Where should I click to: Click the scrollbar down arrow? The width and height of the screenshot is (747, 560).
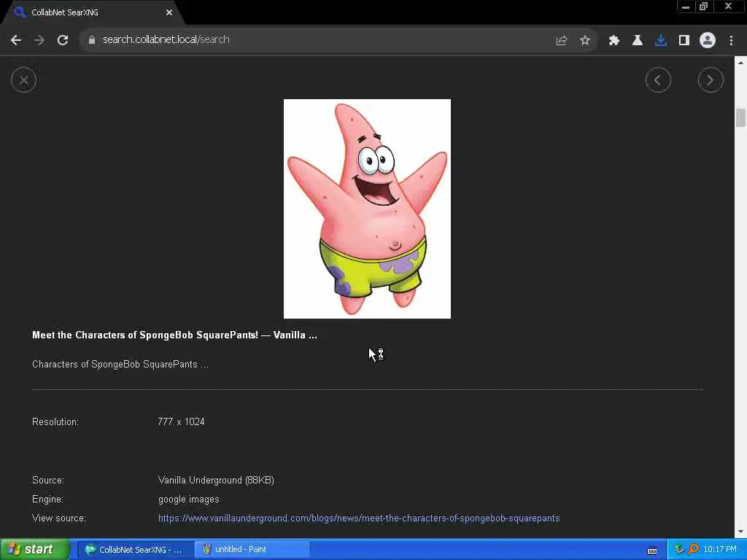tap(740, 532)
